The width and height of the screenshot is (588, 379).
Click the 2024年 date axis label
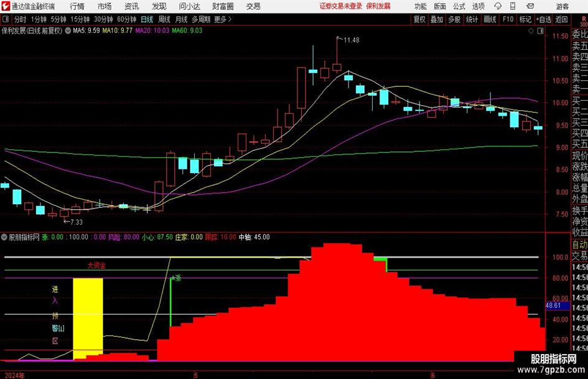15,375
